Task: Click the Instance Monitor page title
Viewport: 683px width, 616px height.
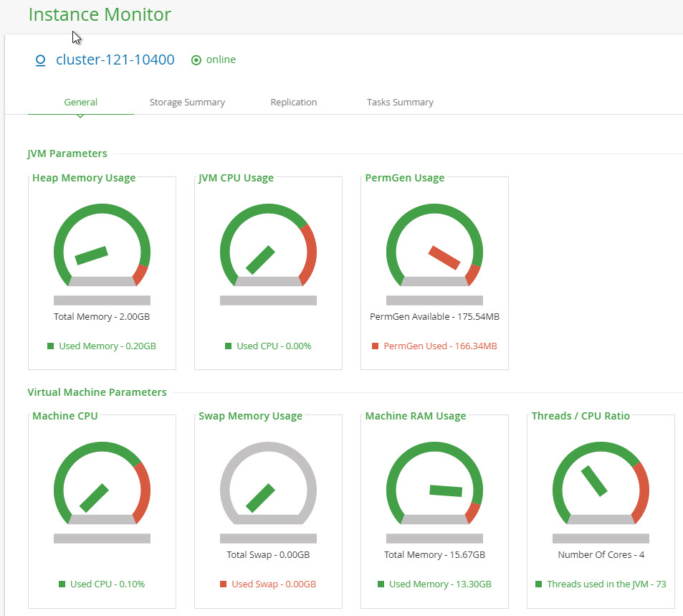Action: pyautogui.click(x=100, y=15)
